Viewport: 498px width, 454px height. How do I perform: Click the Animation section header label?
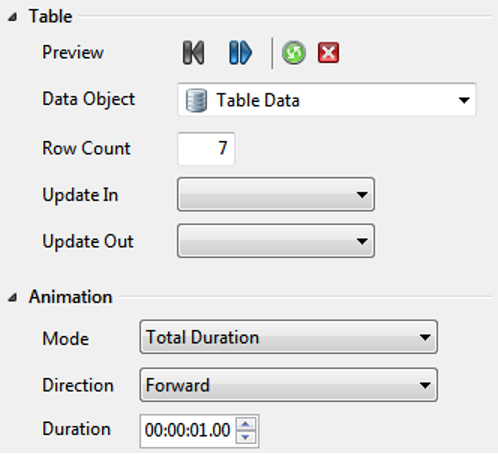click(70, 297)
